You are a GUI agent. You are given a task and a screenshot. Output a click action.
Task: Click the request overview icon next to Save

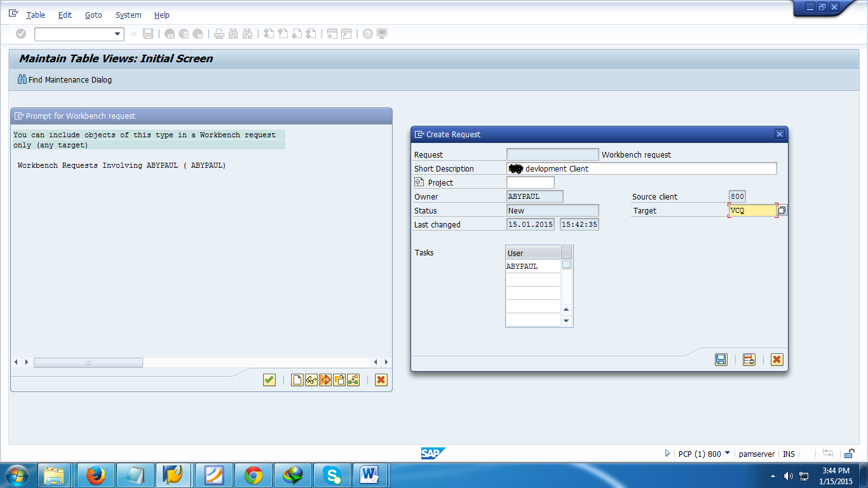coord(749,360)
